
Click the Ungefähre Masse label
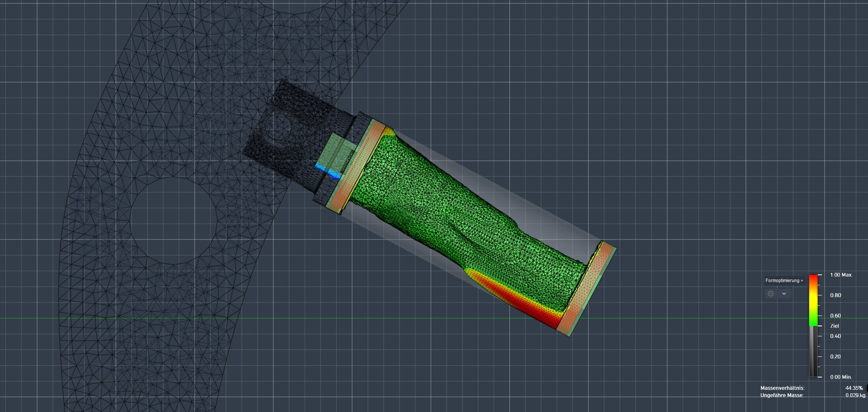pos(781,396)
